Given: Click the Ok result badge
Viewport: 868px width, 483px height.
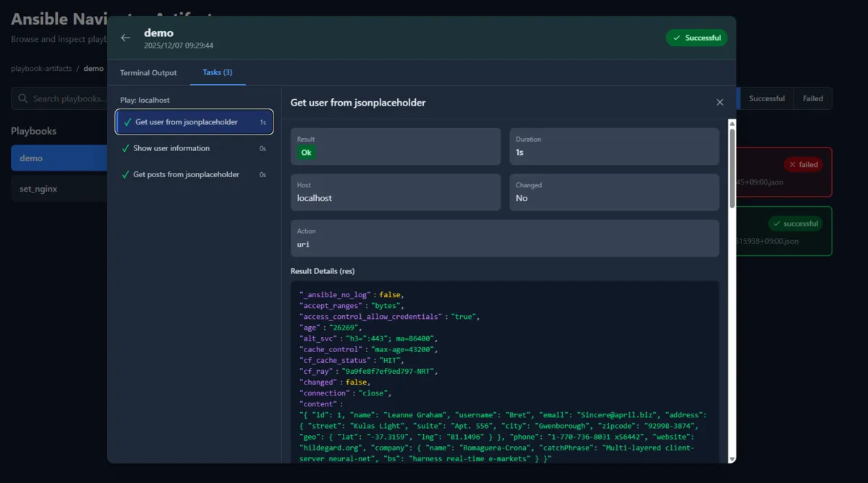Looking at the screenshot, I should pyautogui.click(x=307, y=153).
